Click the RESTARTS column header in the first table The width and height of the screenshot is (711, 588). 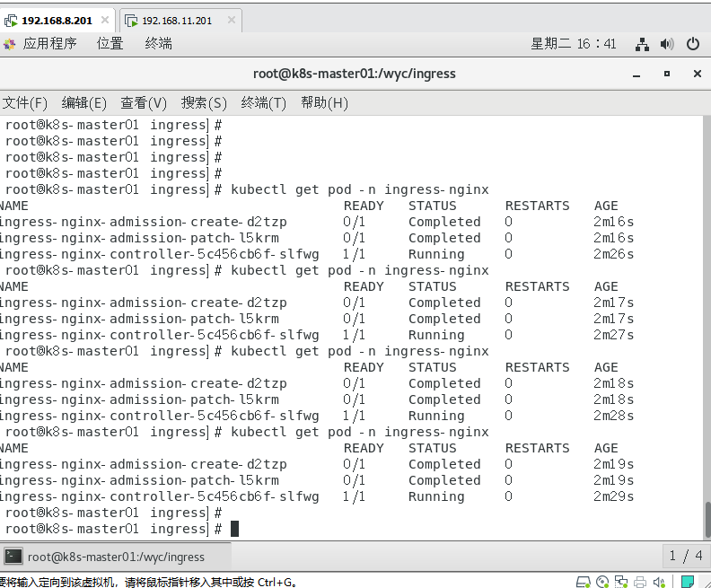click(x=538, y=206)
